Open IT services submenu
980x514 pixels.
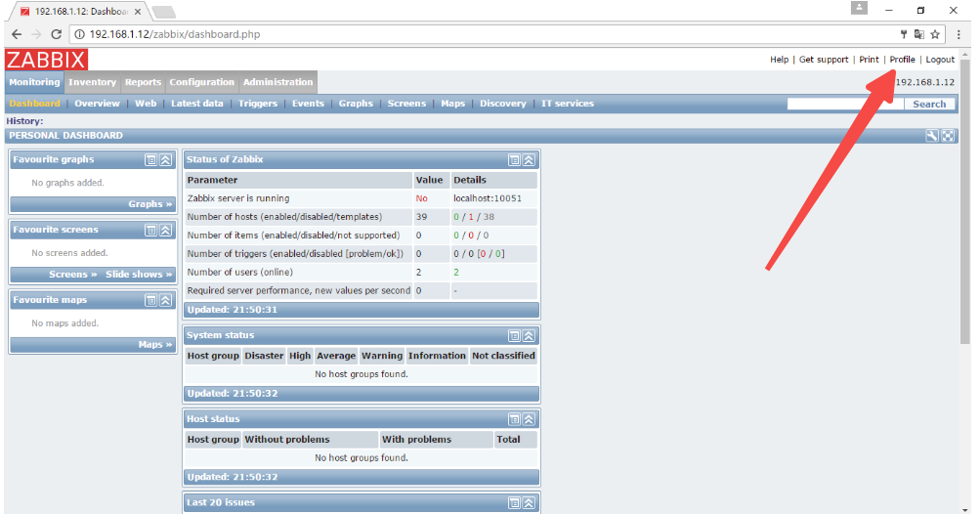(x=568, y=104)
